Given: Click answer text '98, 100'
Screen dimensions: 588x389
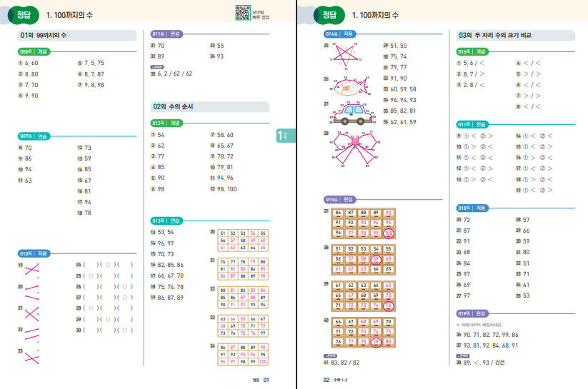Looking at the screenshot, I should [x=227, y=189].
